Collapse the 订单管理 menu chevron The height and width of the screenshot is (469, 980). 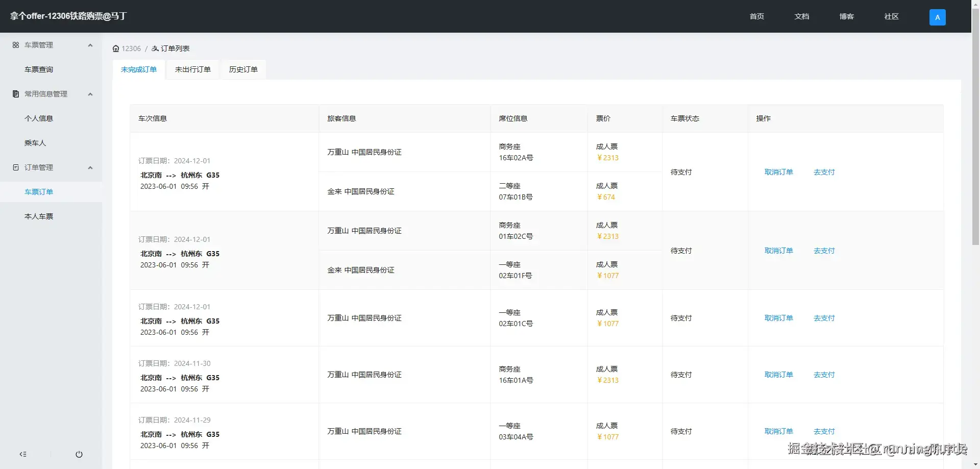click(x=90, y=167)
